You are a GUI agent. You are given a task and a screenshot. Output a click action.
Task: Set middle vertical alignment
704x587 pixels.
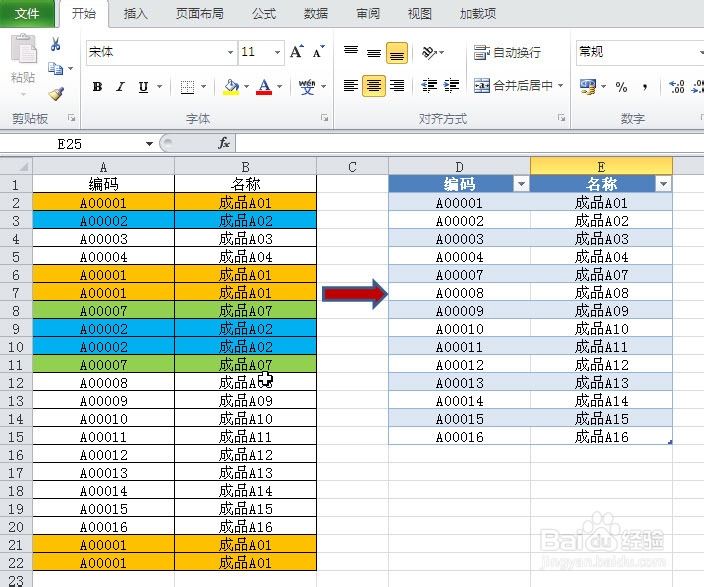(374, 53)
